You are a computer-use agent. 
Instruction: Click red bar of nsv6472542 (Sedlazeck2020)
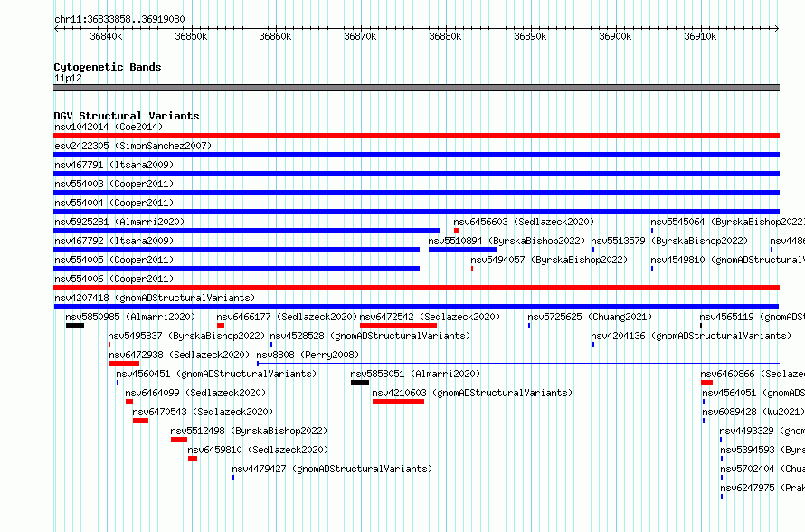pos(398,326)
